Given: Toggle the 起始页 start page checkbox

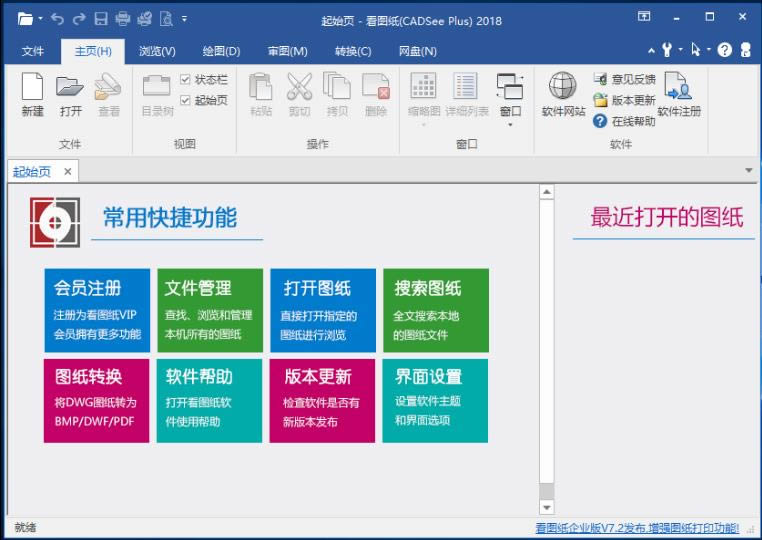Looking at the screenshot, I should click(x=185, y=100).
